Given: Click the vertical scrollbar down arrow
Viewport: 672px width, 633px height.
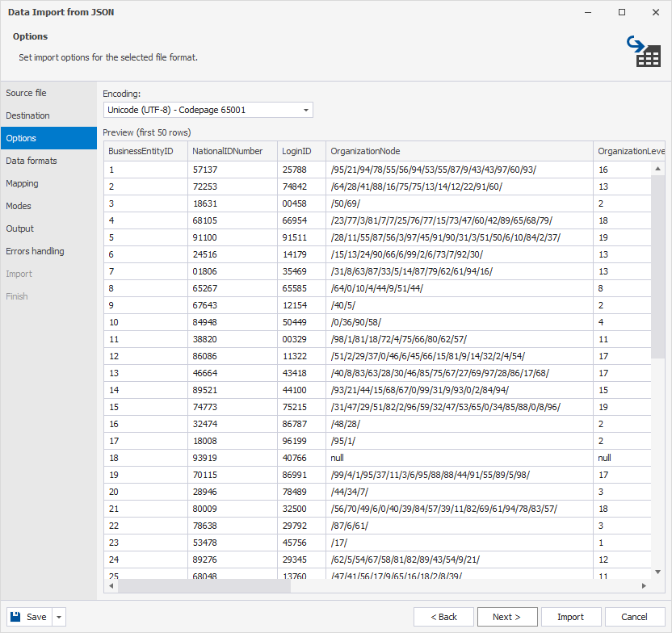Looking at the screenshot, I should 657,572.
